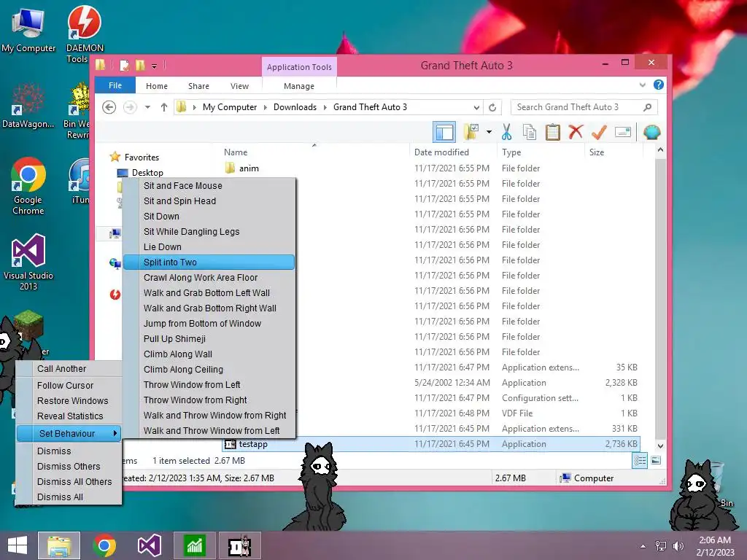Click the green chart taskbar icon
The height and width of the screenshot is (560, 747).
pos(194,545)
